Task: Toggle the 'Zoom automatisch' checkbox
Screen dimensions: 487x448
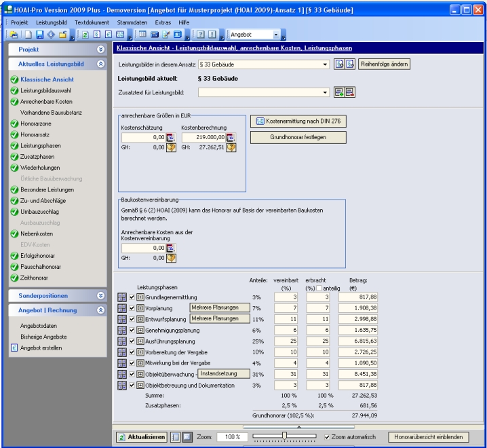Action: [x=328, y=437]
